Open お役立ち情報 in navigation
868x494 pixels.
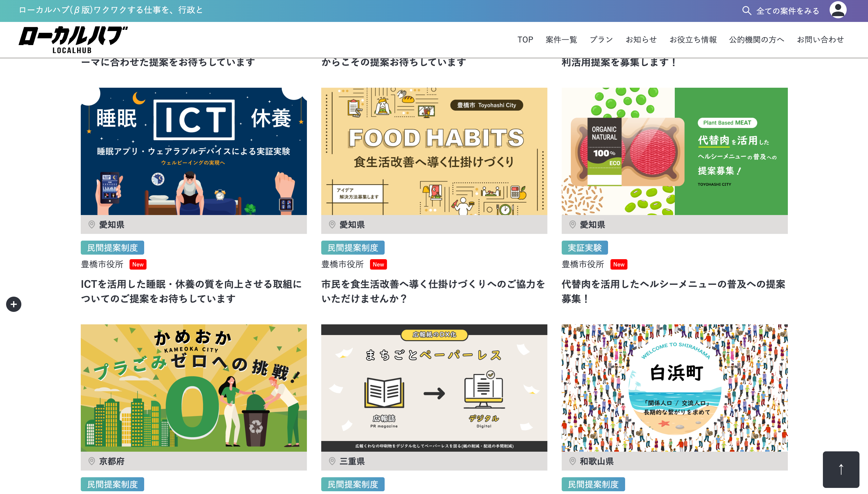pos(693,40)
